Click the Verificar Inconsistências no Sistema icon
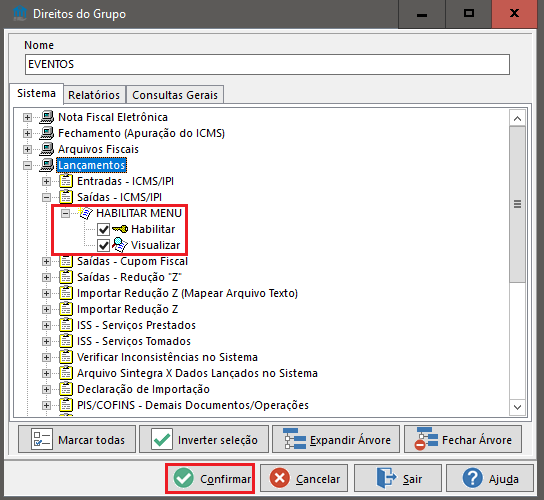 [x=66, y=357]
